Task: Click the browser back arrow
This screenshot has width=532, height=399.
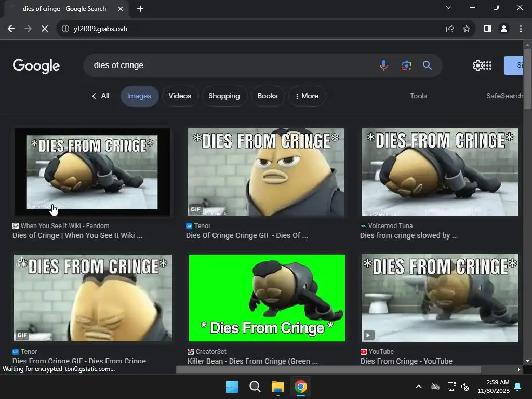Action: [11, 29]
